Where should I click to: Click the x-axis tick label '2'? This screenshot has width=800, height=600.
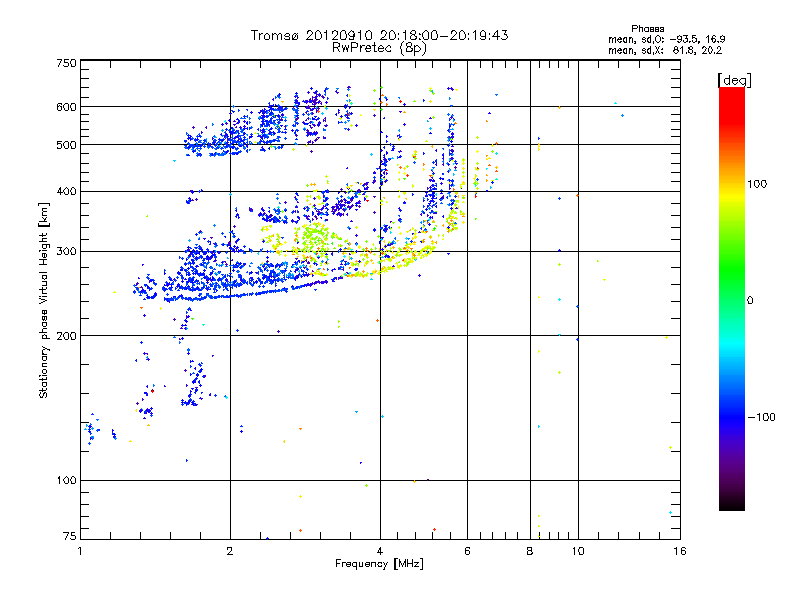click(x=230, y=551)
